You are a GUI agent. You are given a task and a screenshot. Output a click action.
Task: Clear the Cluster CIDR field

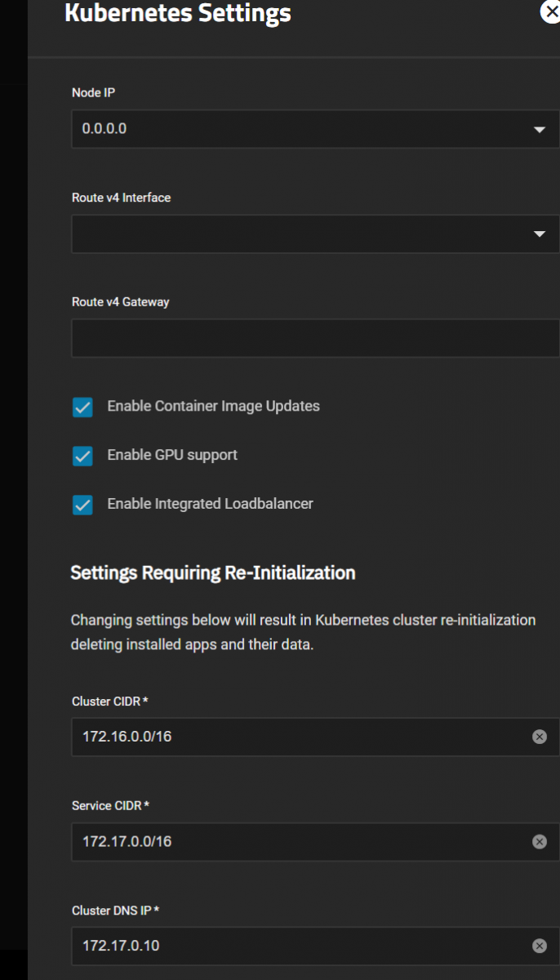540,737
